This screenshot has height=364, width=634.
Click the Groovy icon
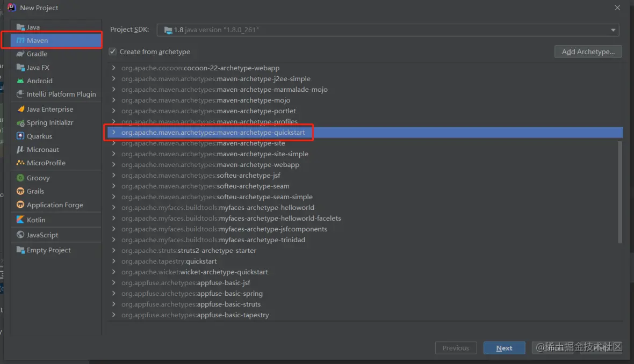pyautogui.click(x=20, y=178)
